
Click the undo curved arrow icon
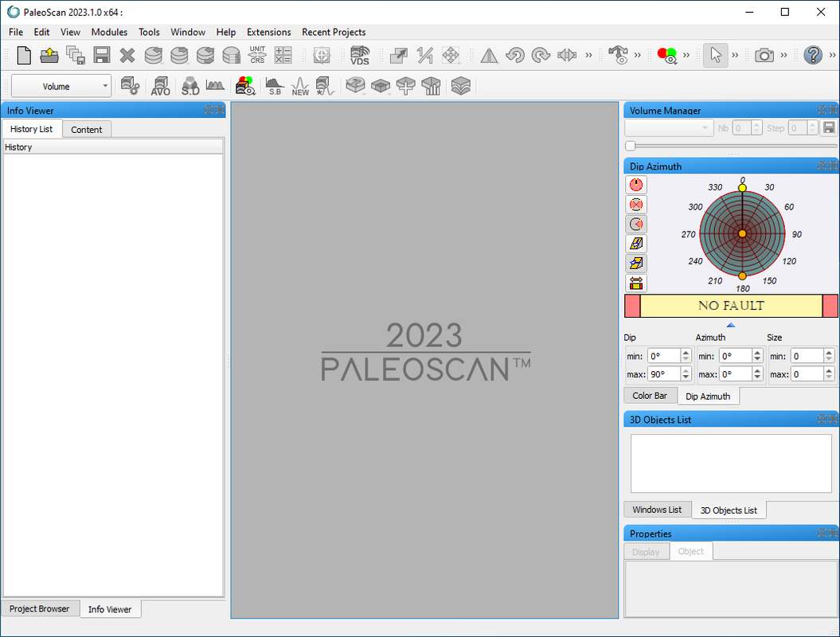[515, 55]
